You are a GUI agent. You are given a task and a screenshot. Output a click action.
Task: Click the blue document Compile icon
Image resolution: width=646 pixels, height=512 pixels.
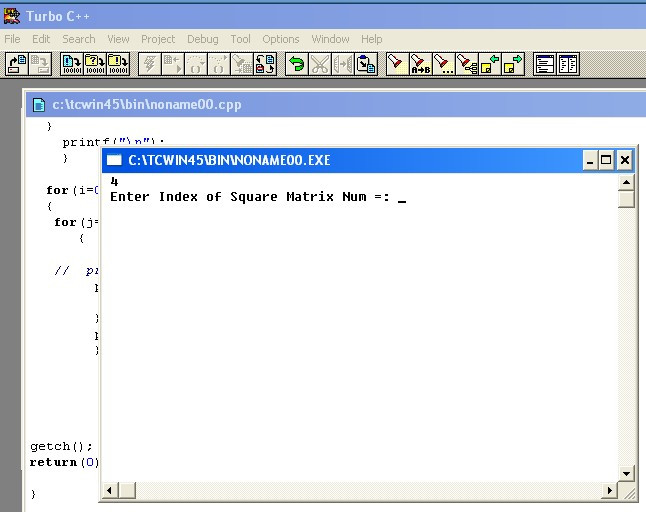point(71,64)
